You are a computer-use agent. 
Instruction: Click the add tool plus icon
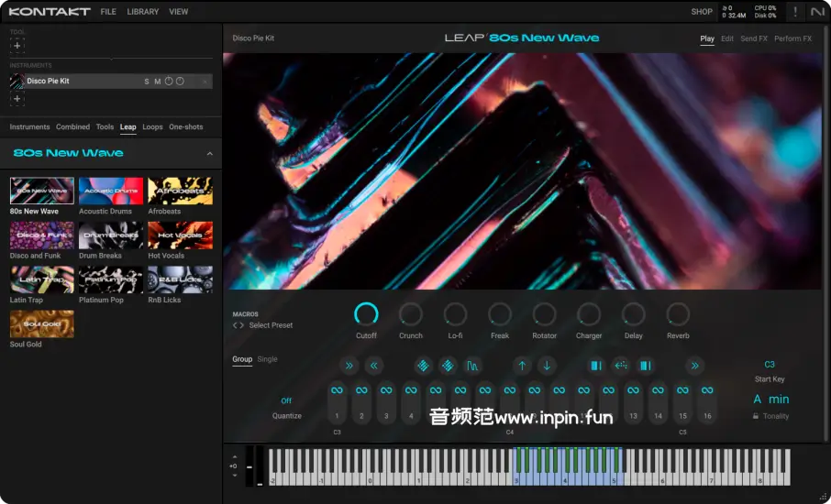(x=17, y=45)
